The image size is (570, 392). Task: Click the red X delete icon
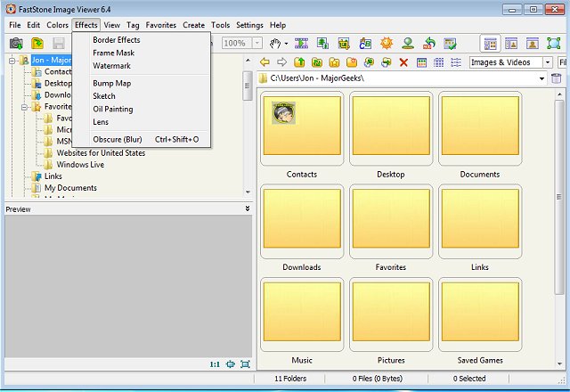point(403,62)
